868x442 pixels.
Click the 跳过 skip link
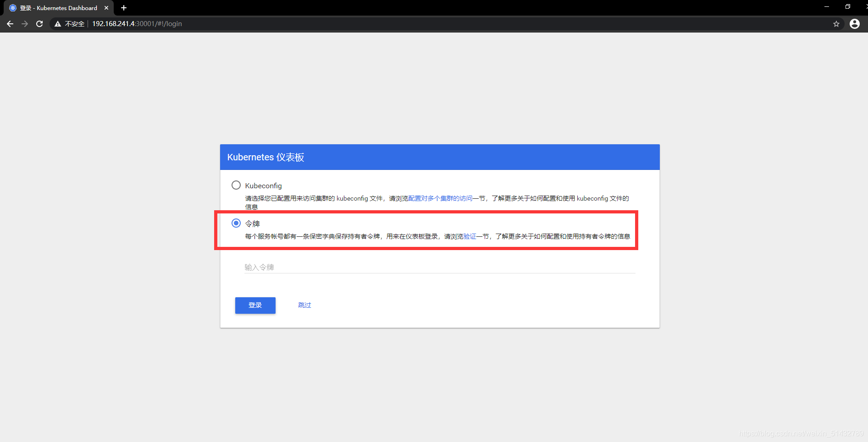click(x=304, y=305)
